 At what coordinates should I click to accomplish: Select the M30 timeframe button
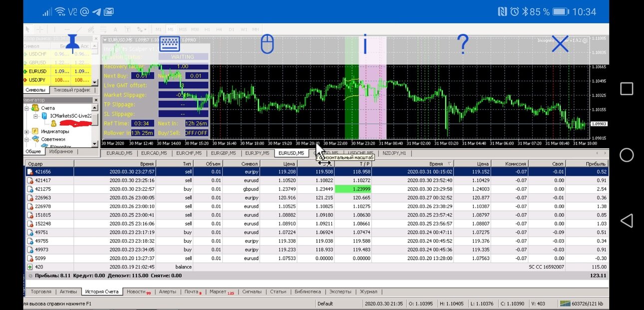pyautogui.click(x=195, y=29)
